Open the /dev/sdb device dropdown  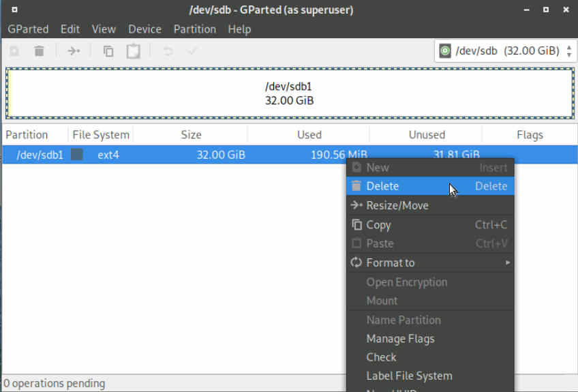pyautogui.click(x=505, y=51)
